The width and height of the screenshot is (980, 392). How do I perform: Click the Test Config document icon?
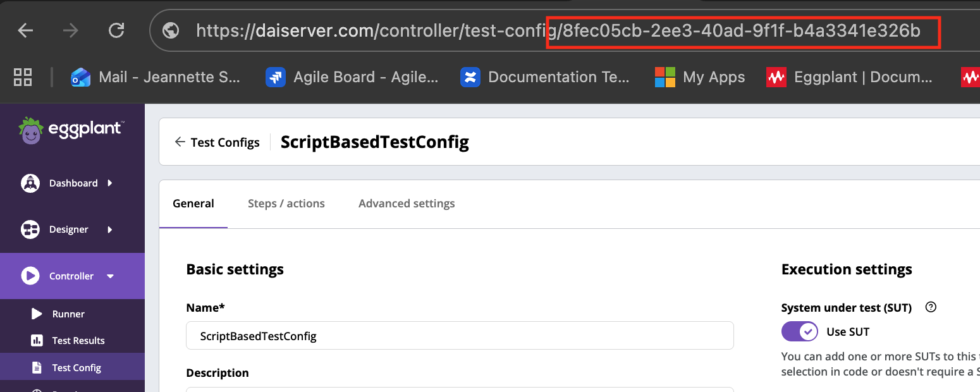click(x=37, y=367)
